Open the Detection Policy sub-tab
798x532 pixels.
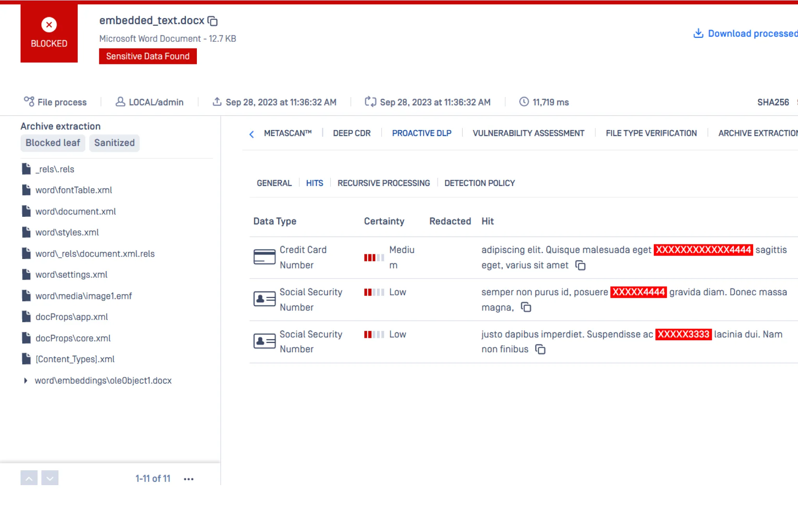479,183
